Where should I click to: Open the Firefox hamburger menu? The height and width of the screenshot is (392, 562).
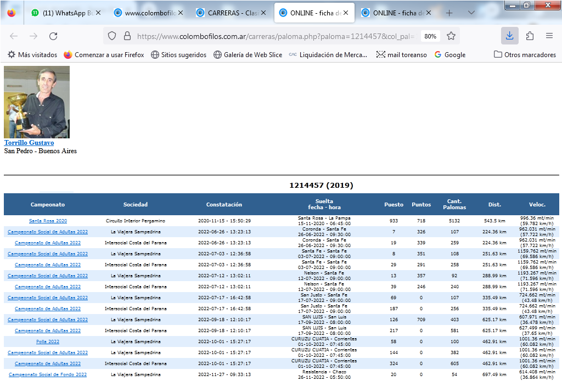[549, 36]
